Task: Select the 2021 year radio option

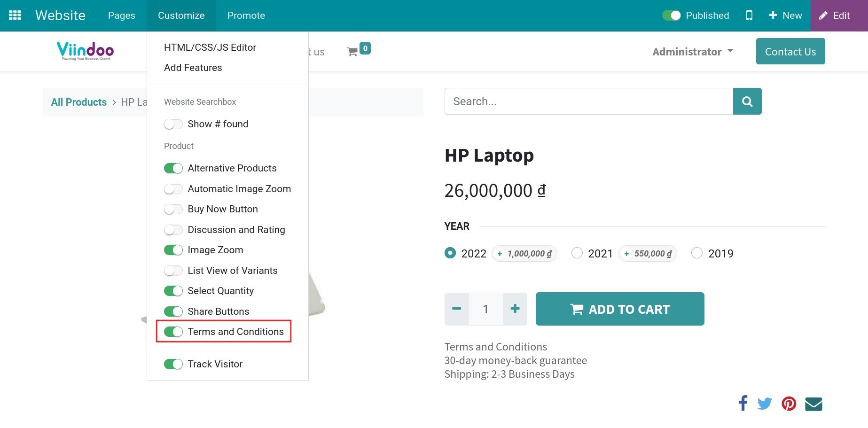Action: [x=577, y=253]
